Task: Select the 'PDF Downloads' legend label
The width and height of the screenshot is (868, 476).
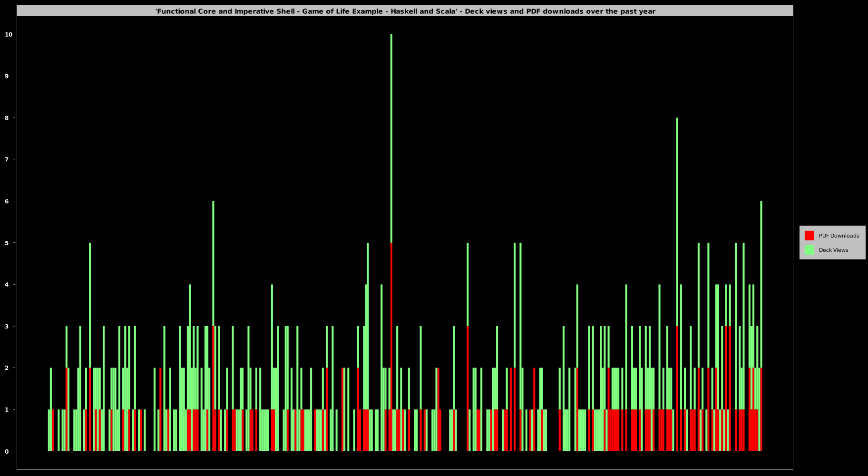Action: click(x=839, y=236)
